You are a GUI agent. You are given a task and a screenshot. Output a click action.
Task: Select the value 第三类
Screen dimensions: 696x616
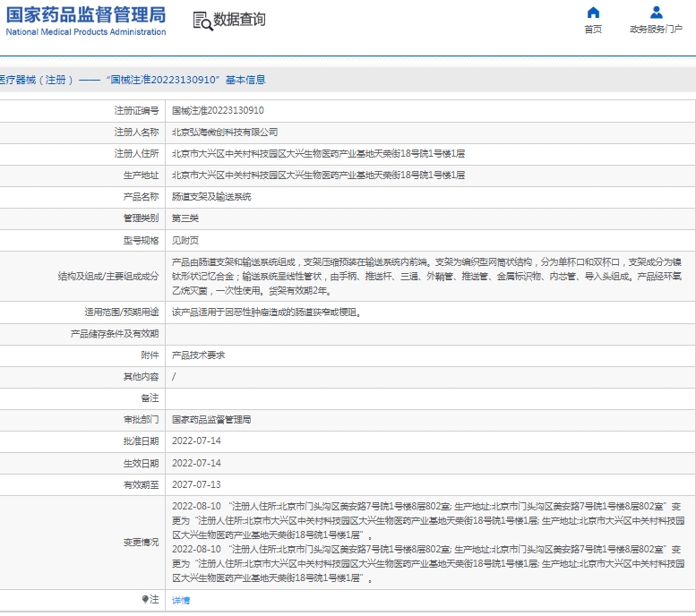tap(185, 218)
